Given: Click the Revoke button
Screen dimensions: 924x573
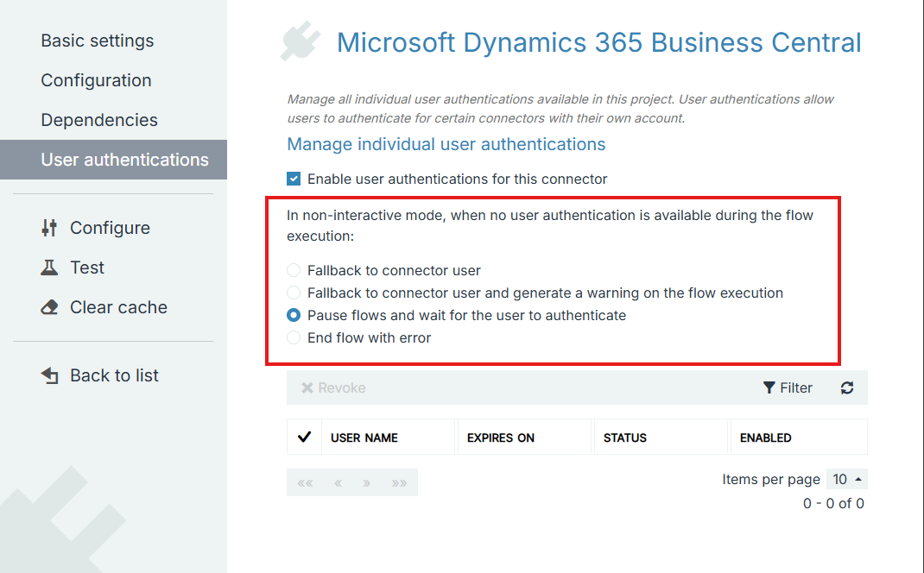Looking at the screenshot, I should [333, 387].
